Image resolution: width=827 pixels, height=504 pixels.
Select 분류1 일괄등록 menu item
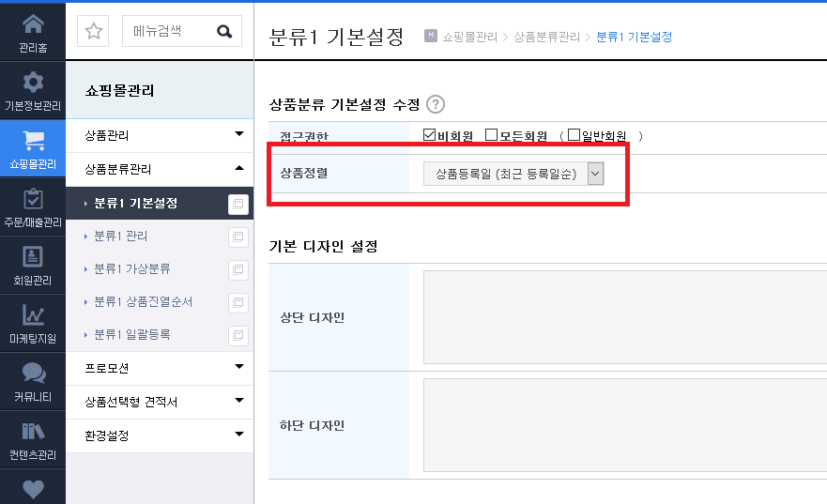click(131, 334)
